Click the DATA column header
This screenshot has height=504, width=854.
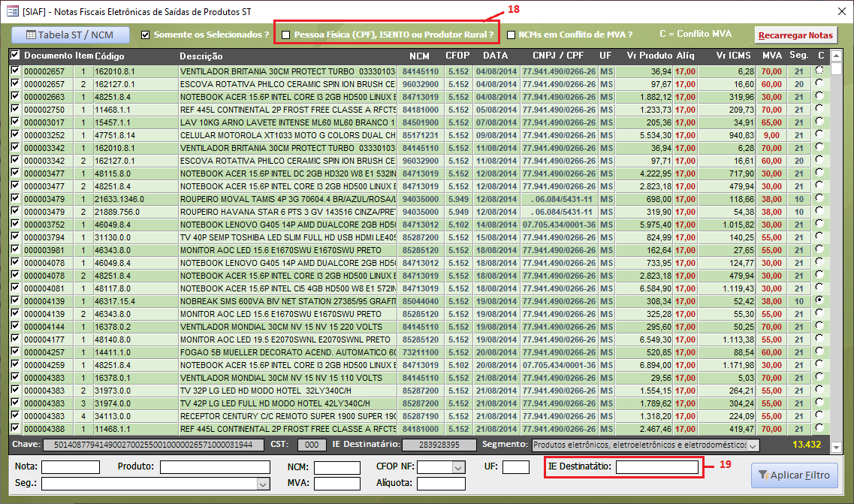click(x=495, y=56)
